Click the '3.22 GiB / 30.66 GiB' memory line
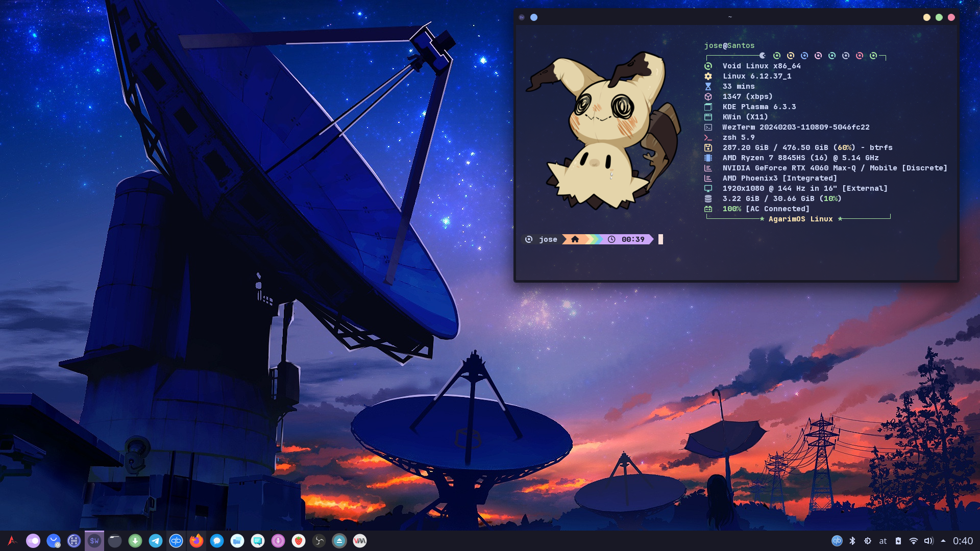This screenshot has height=551, width=980. click(x=782, y=198)
